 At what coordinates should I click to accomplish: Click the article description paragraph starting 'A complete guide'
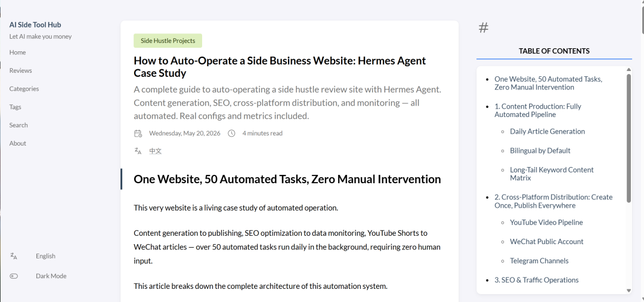pos(287,103)
